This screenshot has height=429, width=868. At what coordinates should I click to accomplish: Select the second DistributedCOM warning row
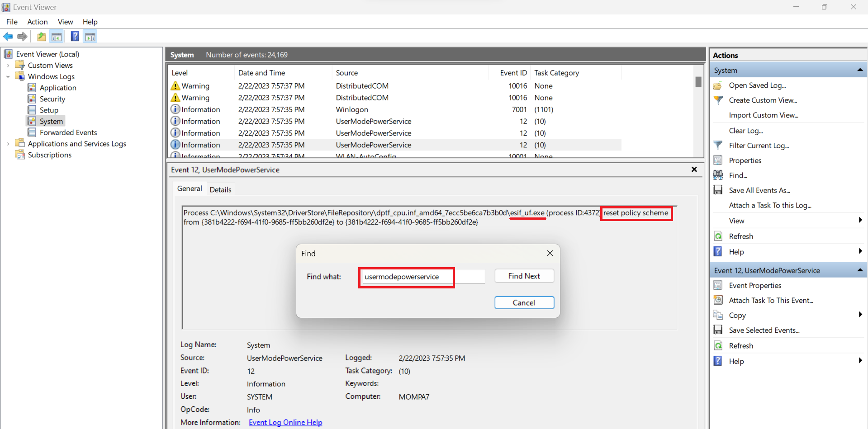[395, 98]
